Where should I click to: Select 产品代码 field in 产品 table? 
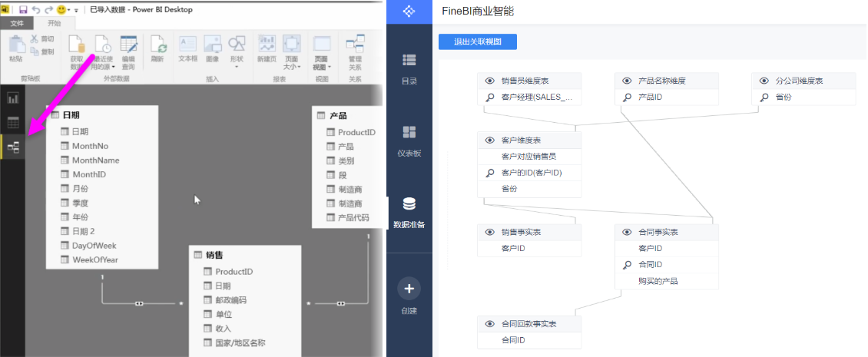tap(353, 217)
